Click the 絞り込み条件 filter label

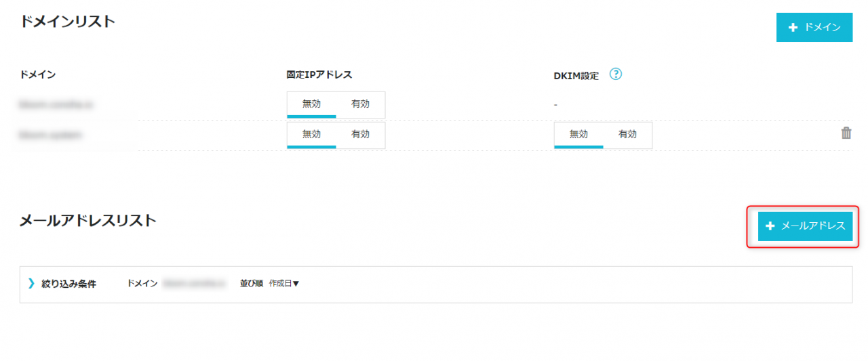coord(68,284)
